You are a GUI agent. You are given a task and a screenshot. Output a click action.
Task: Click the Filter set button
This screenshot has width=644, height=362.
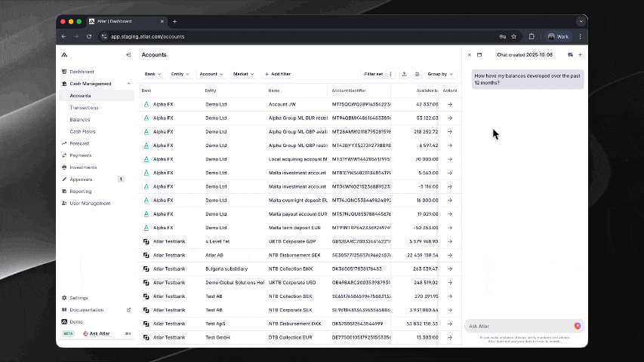[x=374, y=74]
